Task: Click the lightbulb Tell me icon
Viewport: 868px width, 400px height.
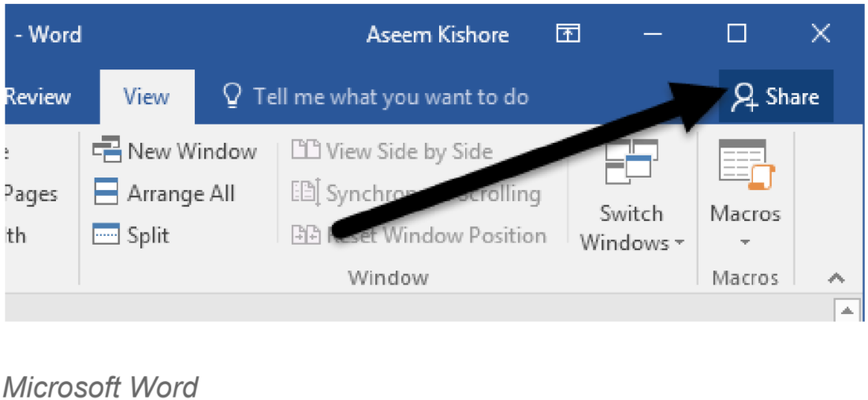Action: (232, 97)
